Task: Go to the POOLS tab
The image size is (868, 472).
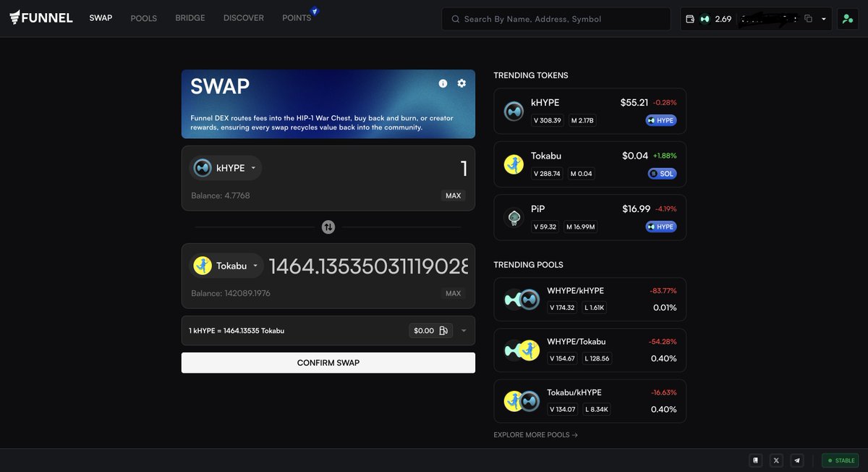Action: click(x=144, y=18)
